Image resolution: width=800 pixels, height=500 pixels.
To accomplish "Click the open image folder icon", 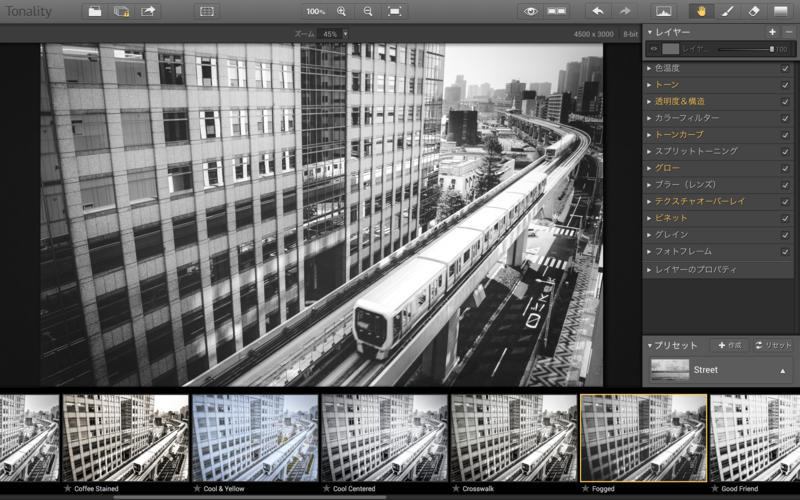I will click(95, 11).
